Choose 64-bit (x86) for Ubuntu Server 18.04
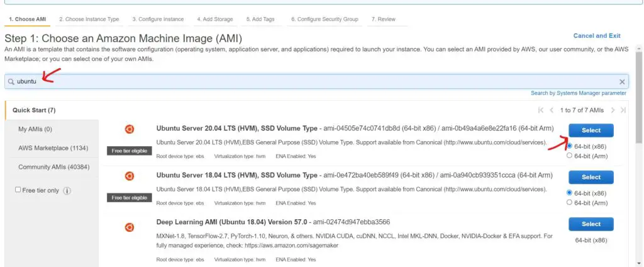 pos(569,193)
